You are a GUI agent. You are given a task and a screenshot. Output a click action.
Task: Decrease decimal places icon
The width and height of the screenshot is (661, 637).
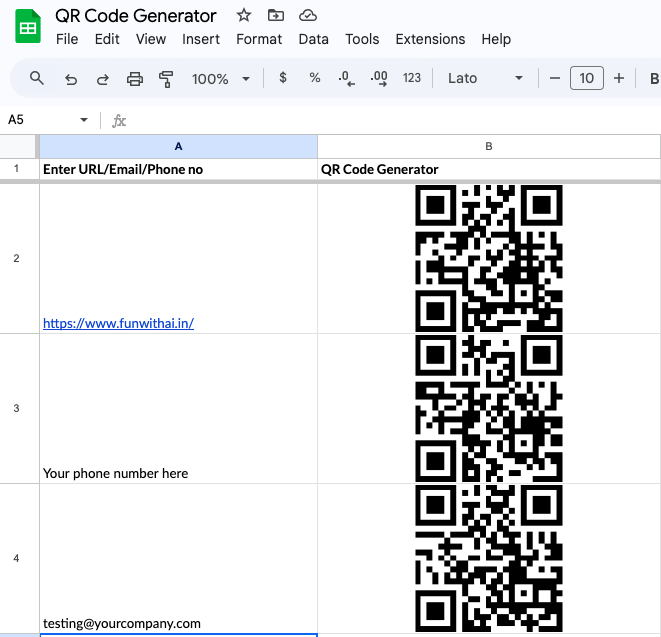click(x=346, y=78)
